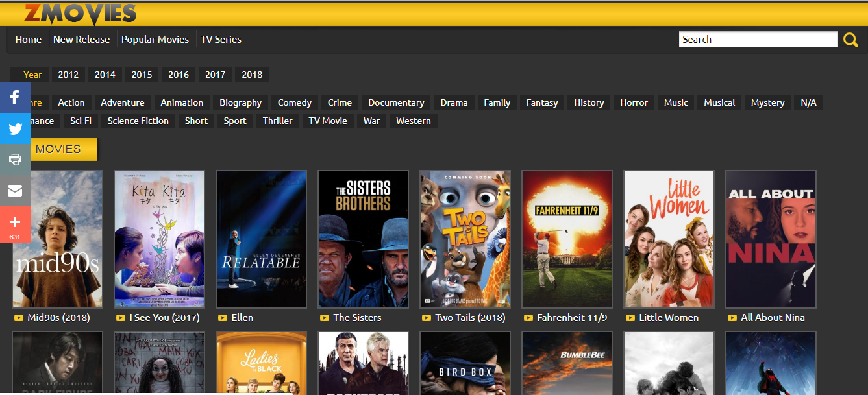The height and width of the screenshot is (395, 868).
Task: Click the N/A genre tag
Action: click(x=809, y=102)
